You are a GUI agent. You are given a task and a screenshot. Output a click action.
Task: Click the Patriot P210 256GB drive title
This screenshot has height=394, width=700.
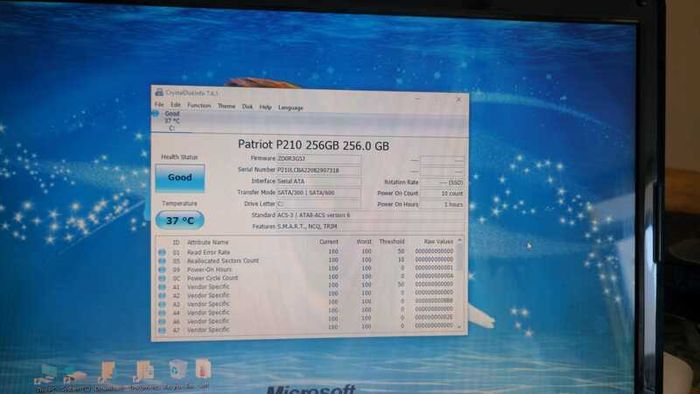[313, 145]
